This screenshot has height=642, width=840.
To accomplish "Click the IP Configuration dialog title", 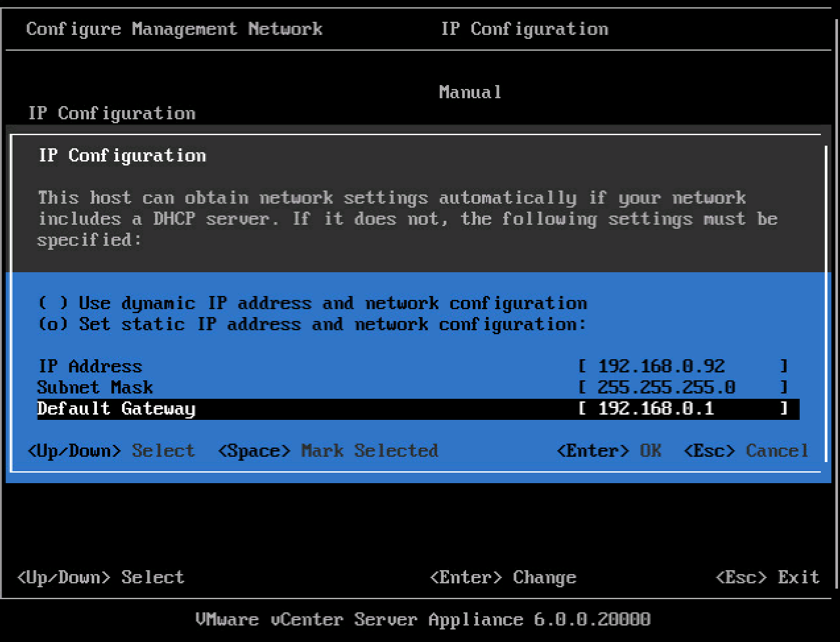I will click(121, 156).
